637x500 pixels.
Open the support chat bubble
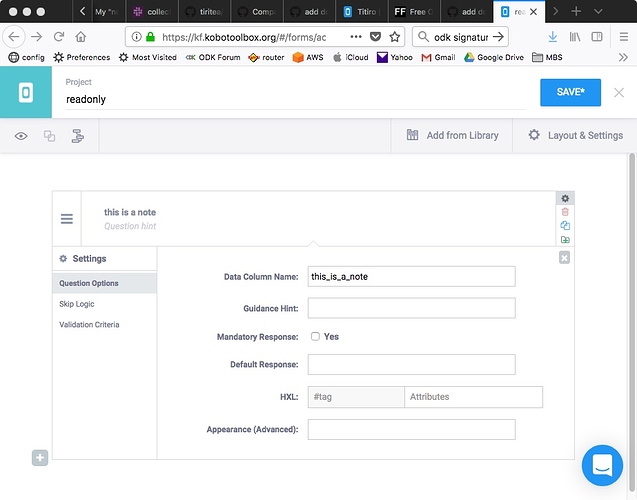tap(602, 465)
